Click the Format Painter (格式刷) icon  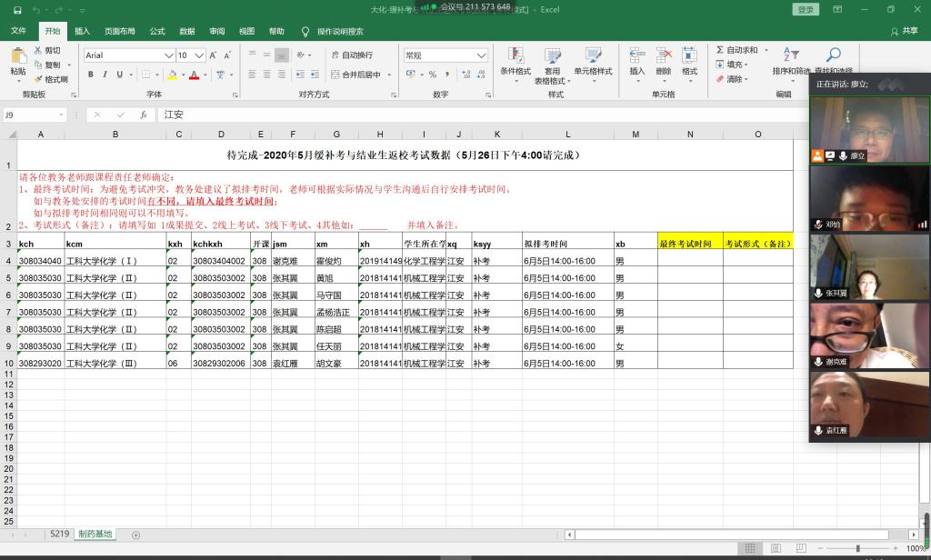pos(38,79)
